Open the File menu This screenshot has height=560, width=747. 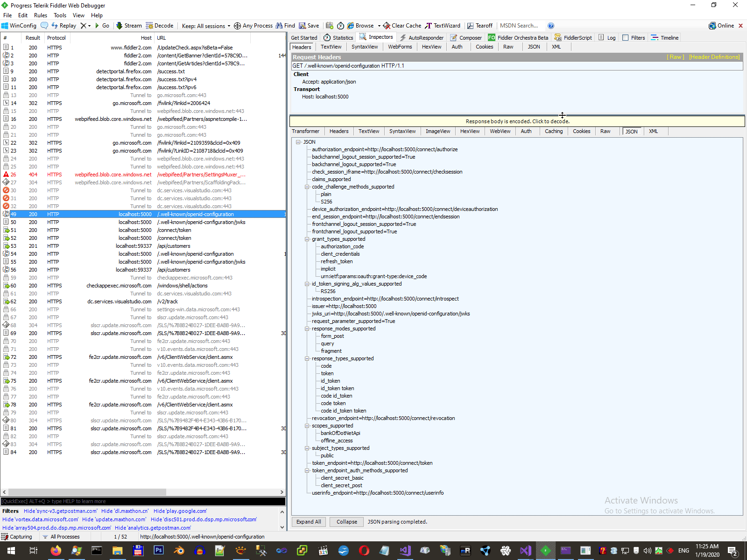tap(7, 15)
